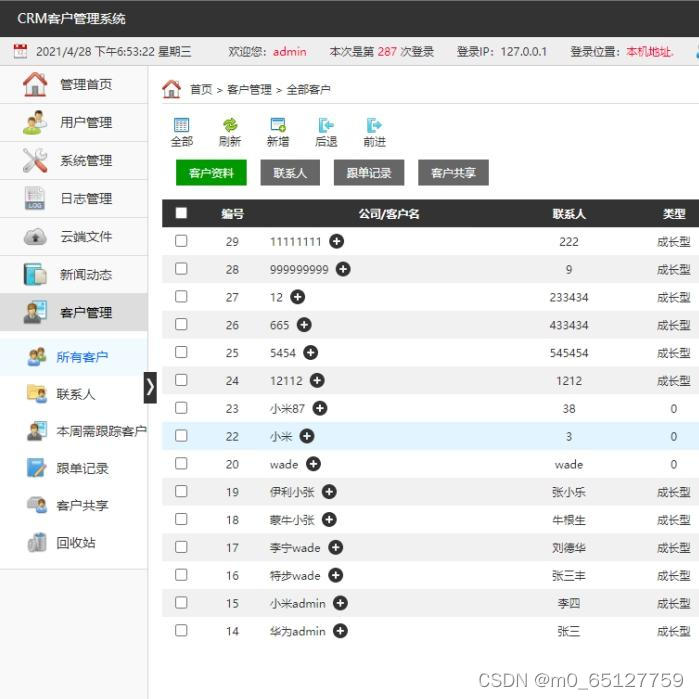Screen dimensions: 699x699
Task: Click the 新增 add-new icon
Action: click(278, 125)
